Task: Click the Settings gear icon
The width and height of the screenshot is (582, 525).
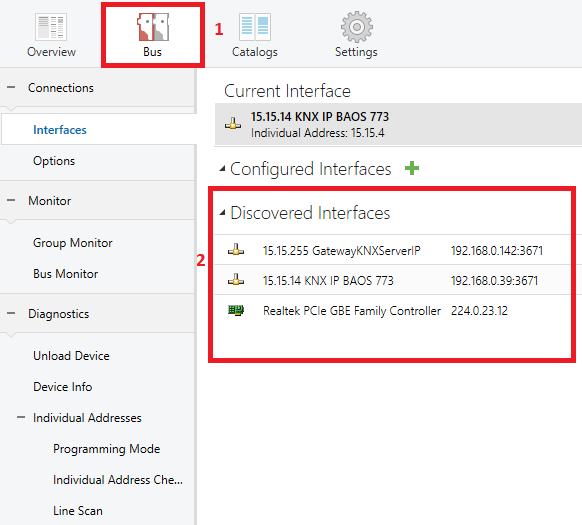Action: point(357,27)
